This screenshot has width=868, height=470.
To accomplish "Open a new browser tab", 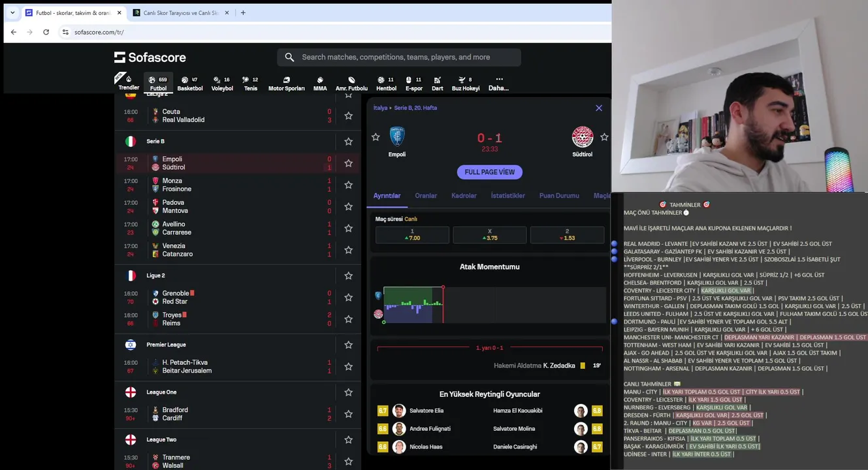I will [x=243, y=12].
